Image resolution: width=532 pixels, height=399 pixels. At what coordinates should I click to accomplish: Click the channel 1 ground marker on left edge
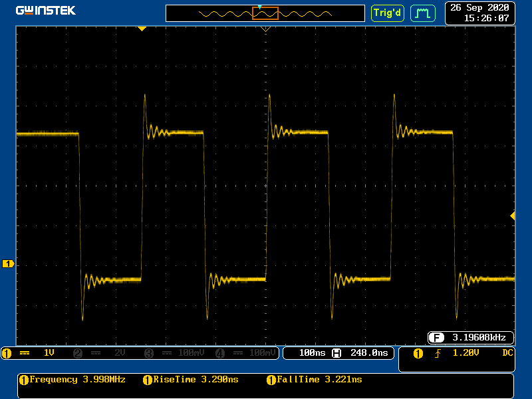(x=8, y=264)
